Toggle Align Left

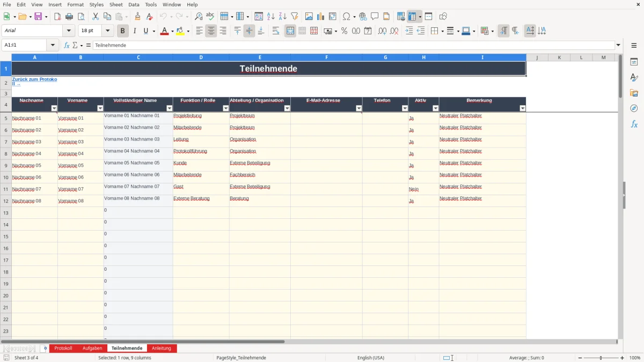[x=199, y=31]
